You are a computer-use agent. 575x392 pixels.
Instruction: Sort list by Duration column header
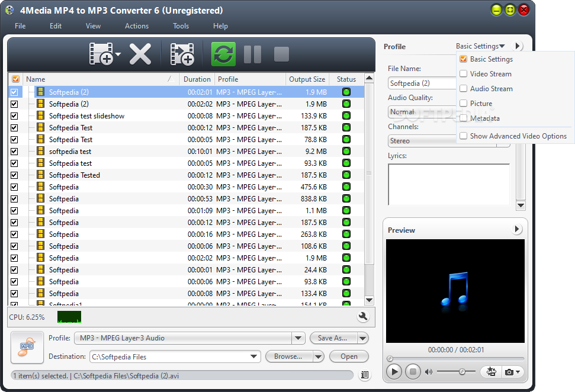pos(197,79)
